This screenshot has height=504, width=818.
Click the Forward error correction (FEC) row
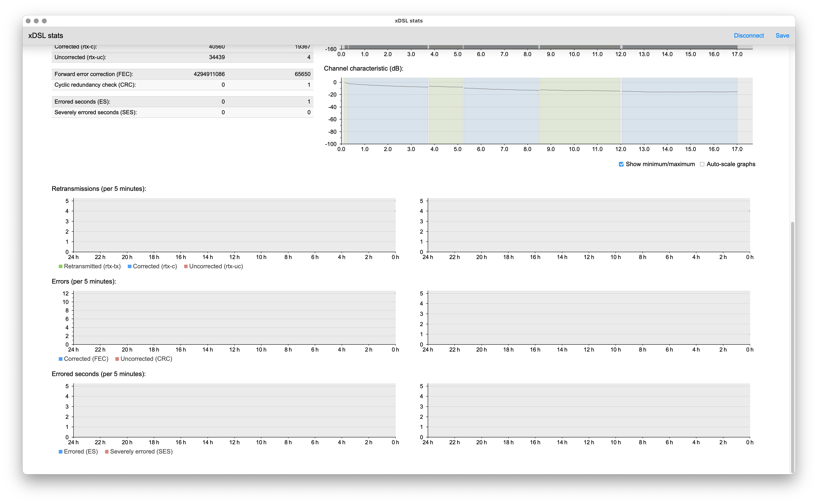click(182, 74)
